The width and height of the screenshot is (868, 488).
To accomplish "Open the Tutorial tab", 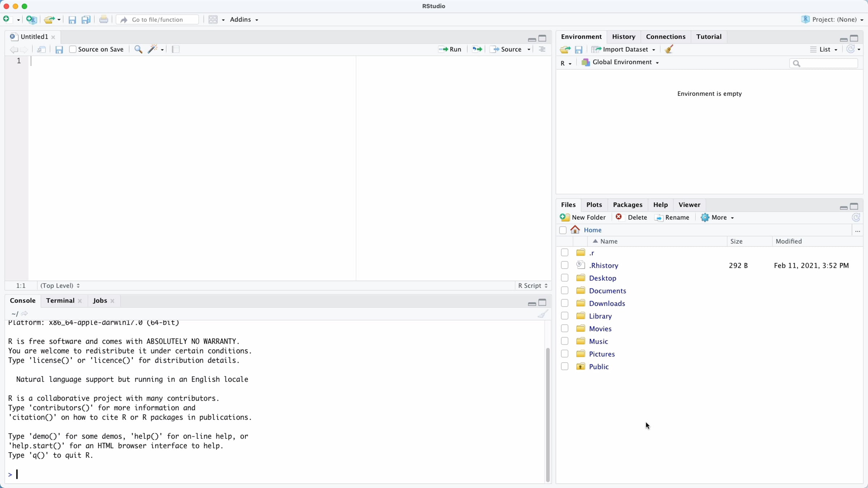I will click(709, 37).
